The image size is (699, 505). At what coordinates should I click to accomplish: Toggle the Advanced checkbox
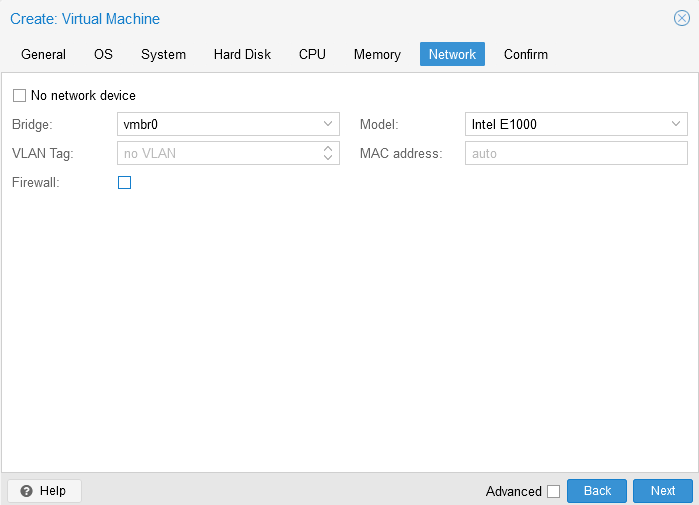[x=553, y=491]
